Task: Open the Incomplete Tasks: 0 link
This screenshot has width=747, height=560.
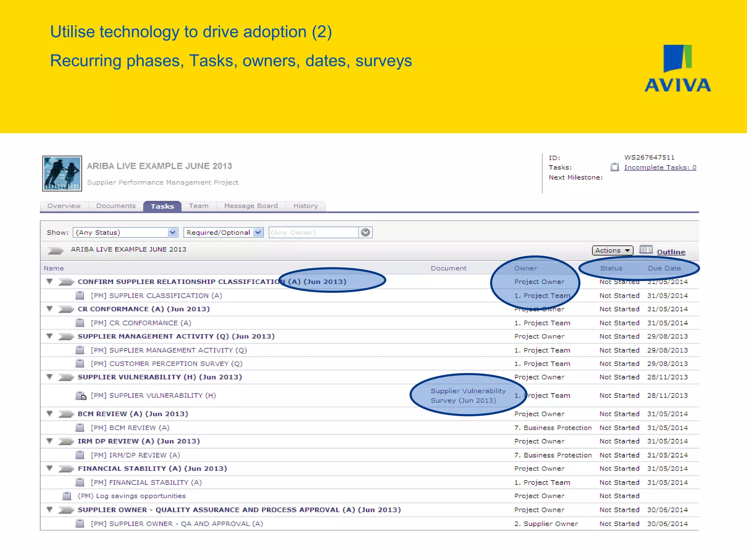Action: (x=660, y=167)
